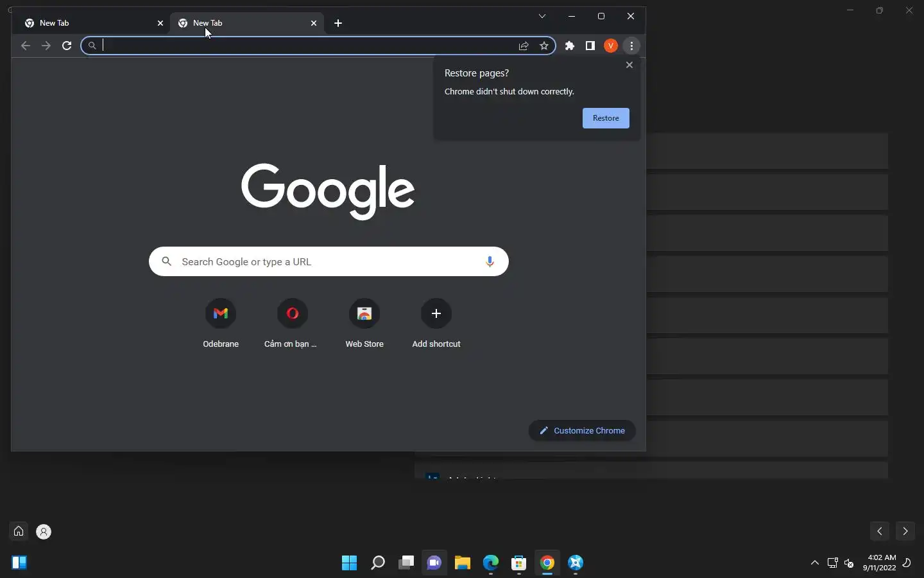Image resolution: width=924 pixels, height=578 pixels.
Task: Dismiss the Restore pages popup
Action: point(629,65)
